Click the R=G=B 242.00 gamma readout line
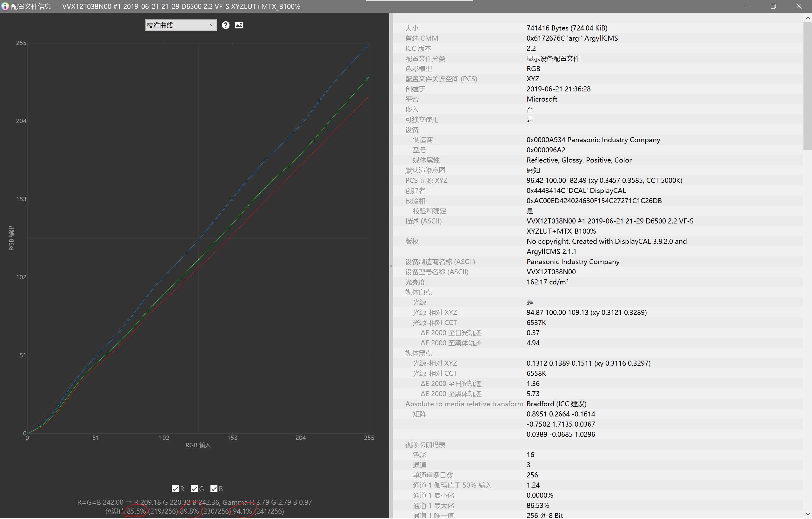812x519 pixels. click(x=195, y=502)
